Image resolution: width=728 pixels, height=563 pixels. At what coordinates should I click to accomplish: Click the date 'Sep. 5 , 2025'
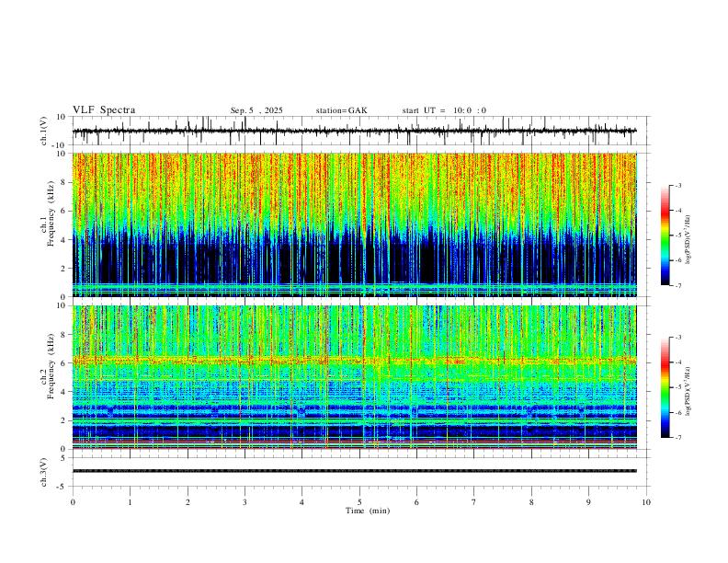(256, 110)
